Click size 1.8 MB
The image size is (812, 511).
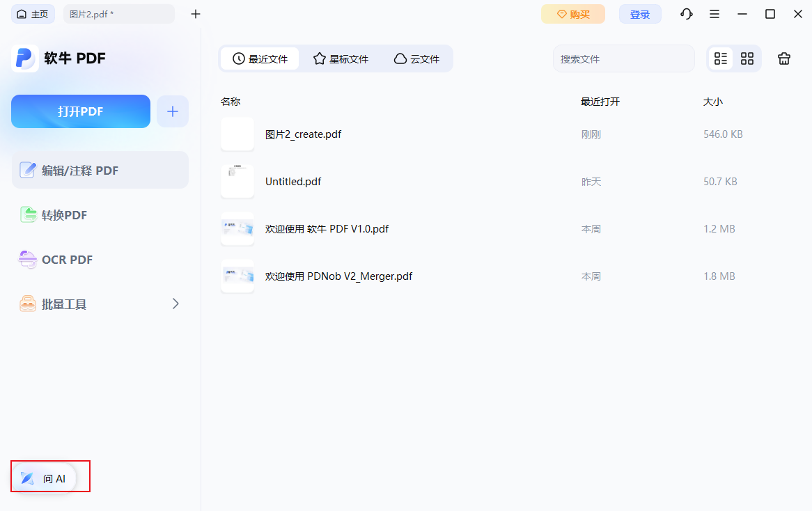[x=719, y=276]
